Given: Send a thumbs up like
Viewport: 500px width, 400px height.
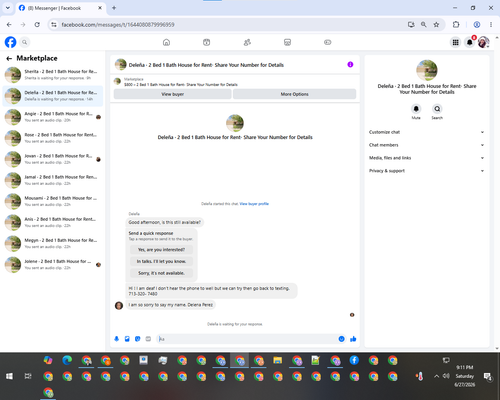Looking at the screenshot, I should tap(353, 339).
